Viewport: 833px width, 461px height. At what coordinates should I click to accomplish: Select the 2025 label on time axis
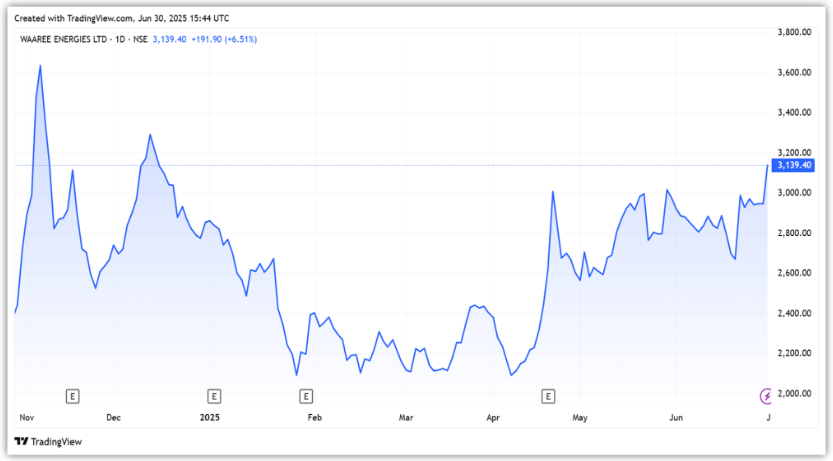coord(209,416)
